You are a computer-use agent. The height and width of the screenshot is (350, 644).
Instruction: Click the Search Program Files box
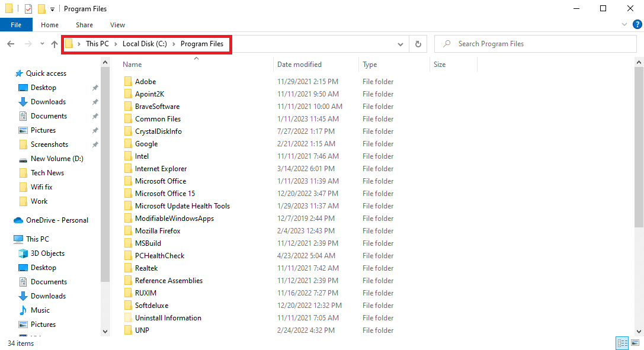535,44
